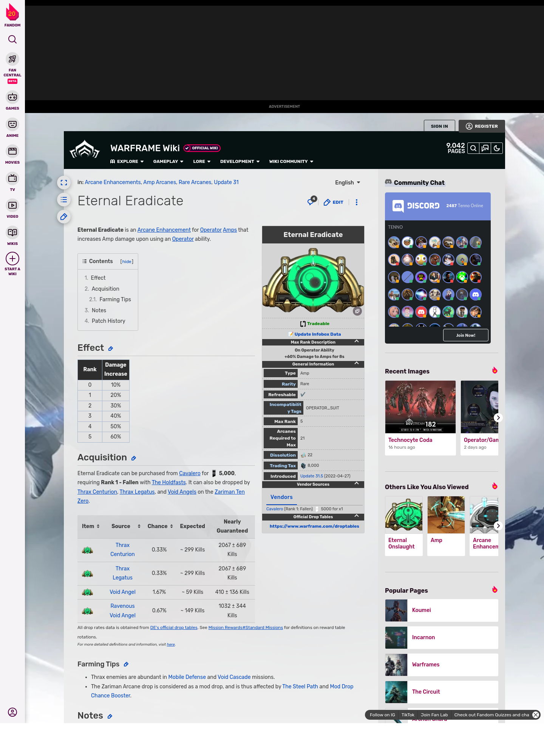Edit the Acquisition section pencil icon
The width and height of the screenshot is (544, 756).
tap(134, 458)
